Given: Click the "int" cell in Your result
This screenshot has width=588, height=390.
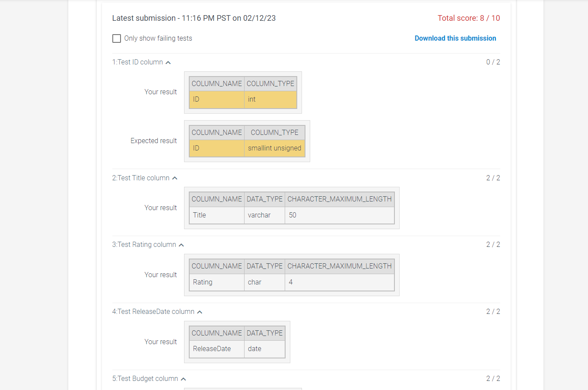Looking at the screenshot, I should coord(251,99).
